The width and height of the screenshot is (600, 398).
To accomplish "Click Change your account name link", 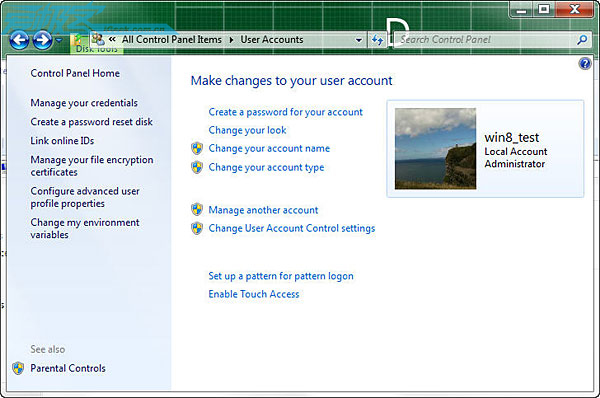I will [x=269, y=148].
